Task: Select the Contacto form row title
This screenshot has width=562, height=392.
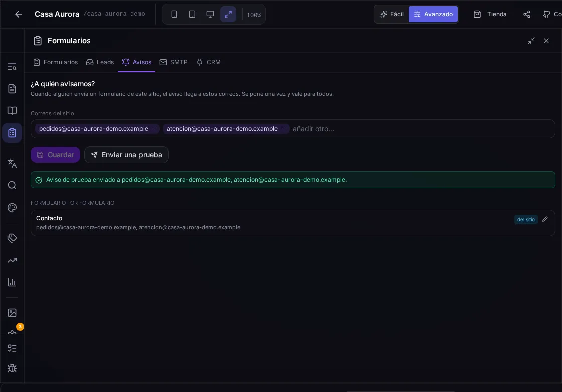Action: tap(49, 218)
